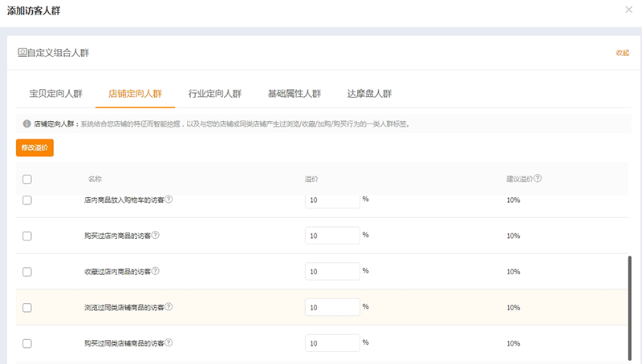Open the 达摩盘人群 tab
Viewport: 642px width, 364px height.
(369, 93)
